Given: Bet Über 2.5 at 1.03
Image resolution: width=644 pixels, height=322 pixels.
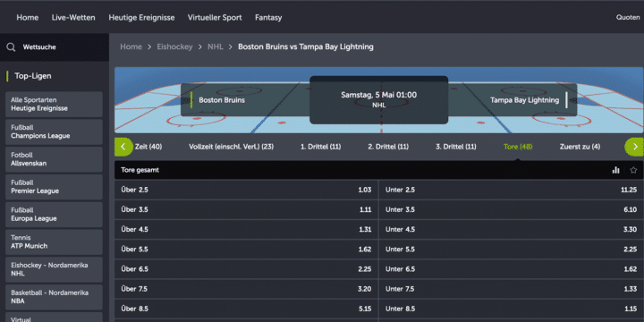Looking at the screenshot, I should pos(246,190).
